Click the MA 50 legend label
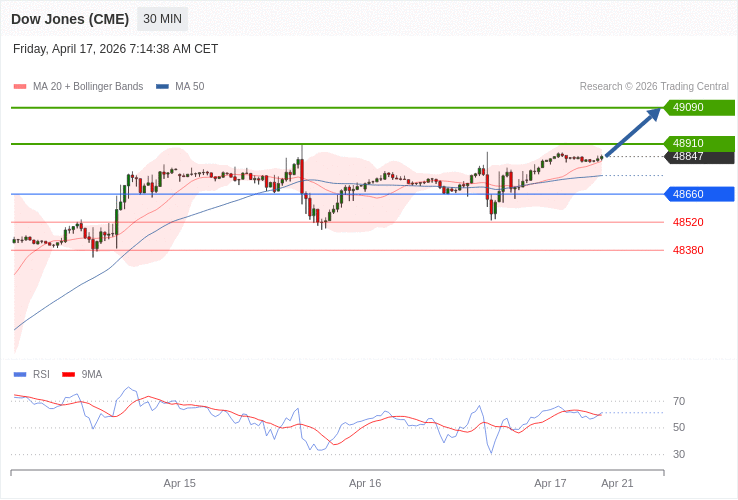The width and height of the screenshot is (738, 500). pos(190,87)
